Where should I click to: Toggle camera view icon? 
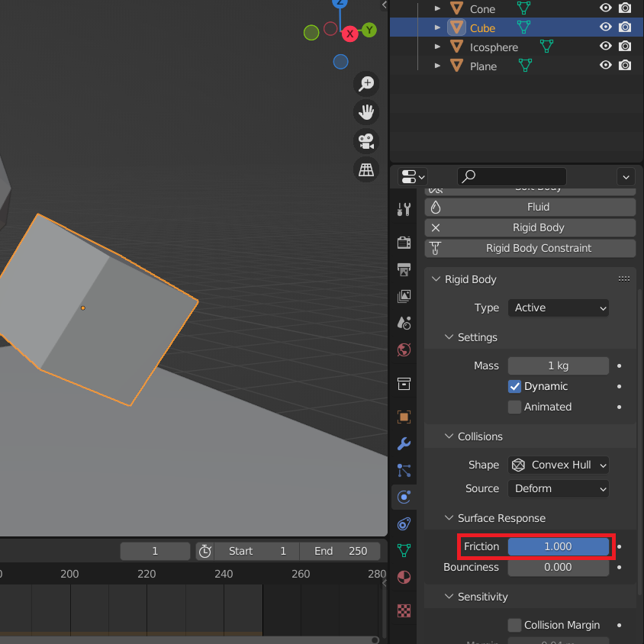[366, 141]
